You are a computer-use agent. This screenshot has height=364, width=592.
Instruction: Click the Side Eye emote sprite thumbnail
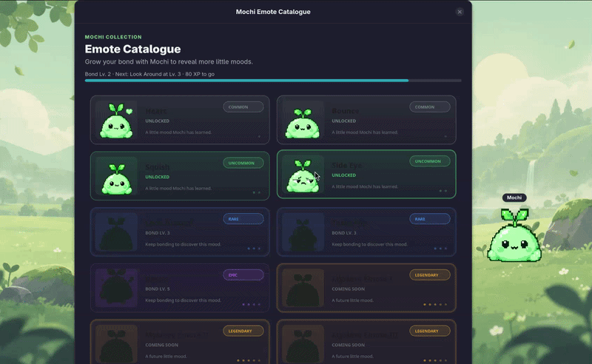click(303, 175)
